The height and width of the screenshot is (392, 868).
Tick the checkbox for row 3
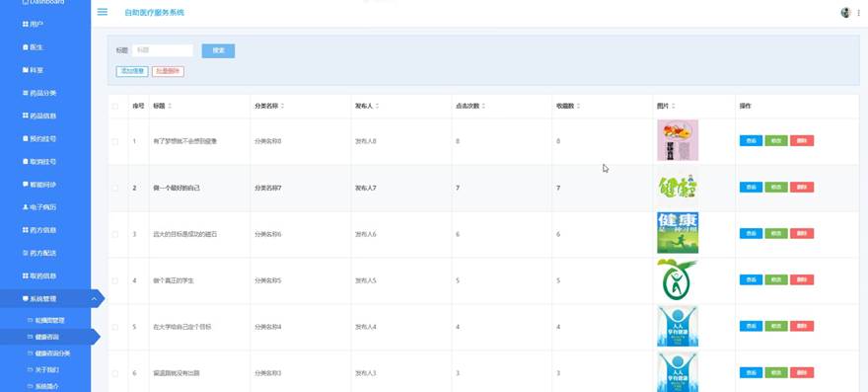tap(115, 235)
